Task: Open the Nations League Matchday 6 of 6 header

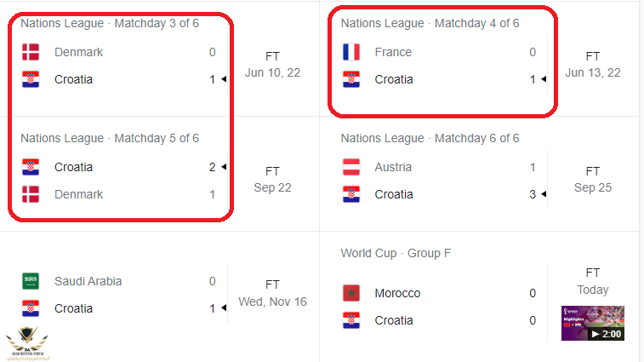Action: tap(430, 138)
